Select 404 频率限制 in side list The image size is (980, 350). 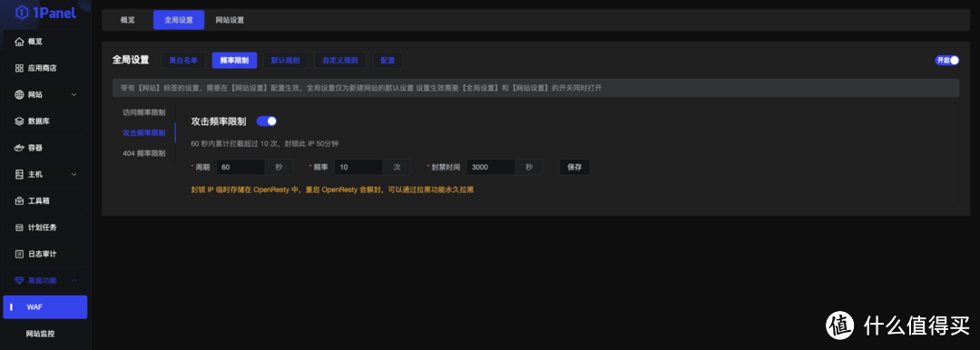coord(143,153)
